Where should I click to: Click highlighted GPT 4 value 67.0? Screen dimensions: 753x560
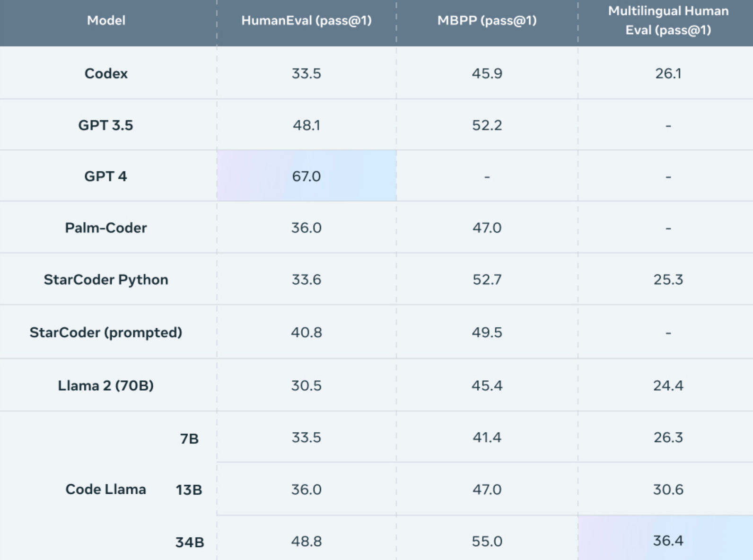click(306, 176)
